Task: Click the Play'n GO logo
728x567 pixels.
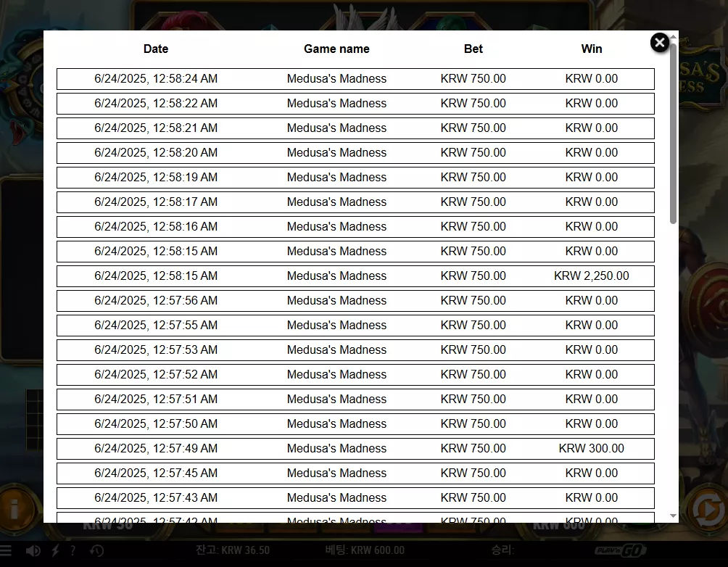Action: click(x=620, y=551)
